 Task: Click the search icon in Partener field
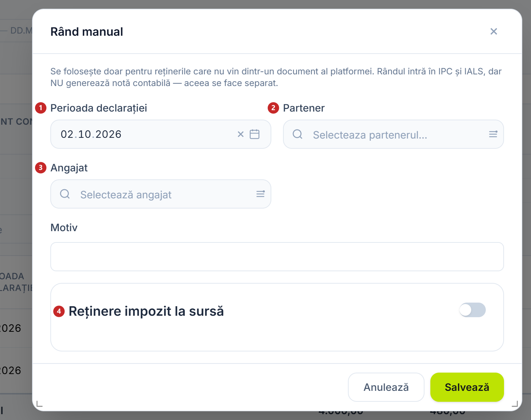coord(298,134)
